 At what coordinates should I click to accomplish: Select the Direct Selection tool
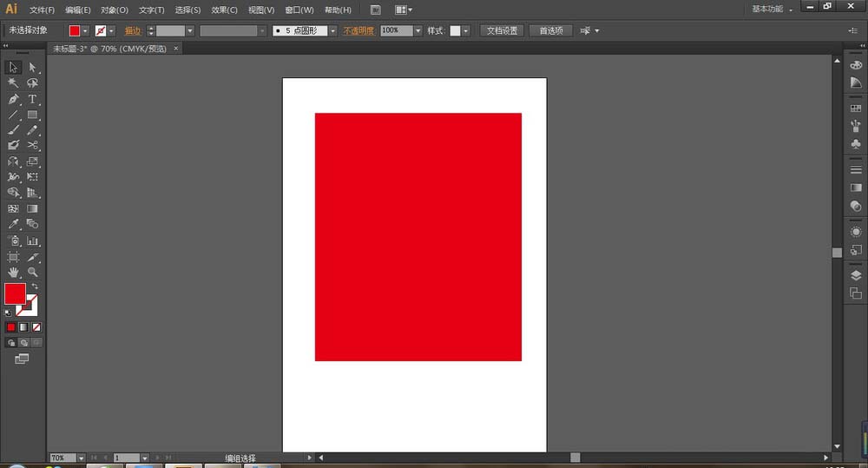pos(33,68)
